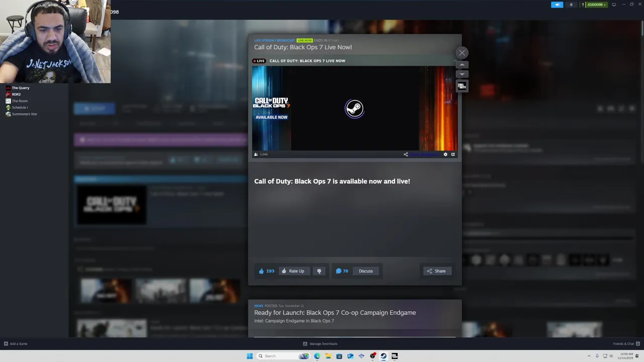
Task: Go to previous news post with up arrow
Action: click(462, 65)
